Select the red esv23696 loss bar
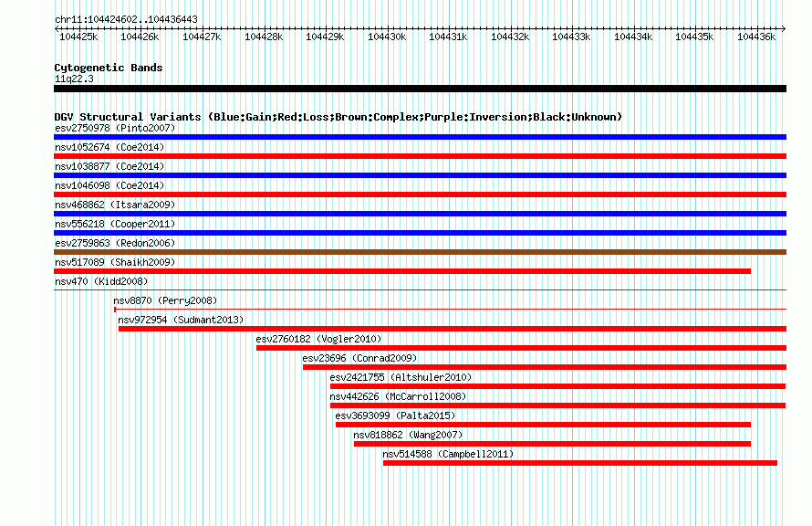This screenshot has height=526, width=812. pyautogui.click(x=545, y=367)
